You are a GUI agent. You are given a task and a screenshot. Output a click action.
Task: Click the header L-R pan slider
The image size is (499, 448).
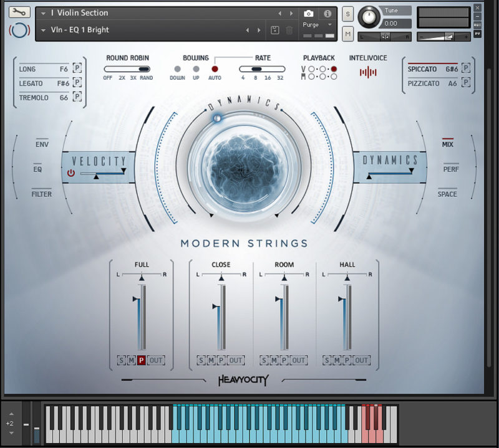(x=385, y=37)
